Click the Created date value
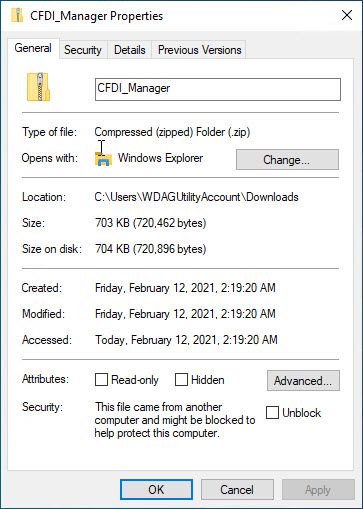The height and width of the screenshot is (509, 363). (x=185, y=288)
